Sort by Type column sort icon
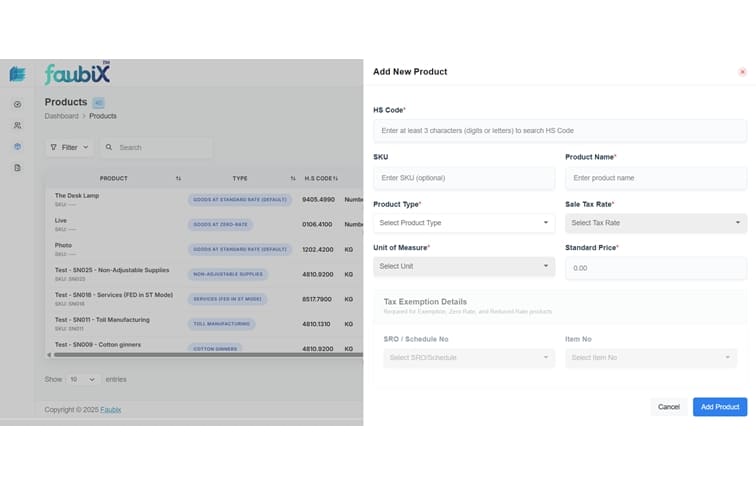The image size is (756, 486). tap(293, 178)
